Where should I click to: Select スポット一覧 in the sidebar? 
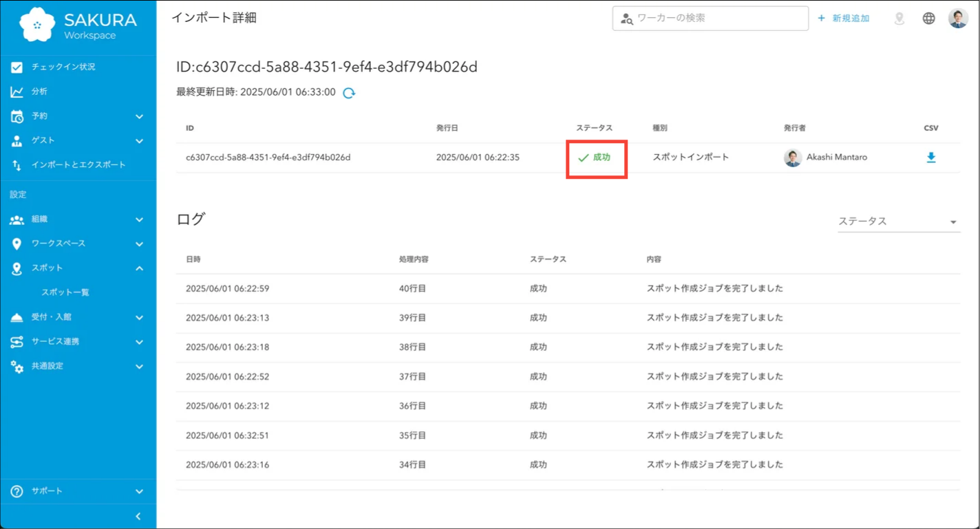point(65,292)
